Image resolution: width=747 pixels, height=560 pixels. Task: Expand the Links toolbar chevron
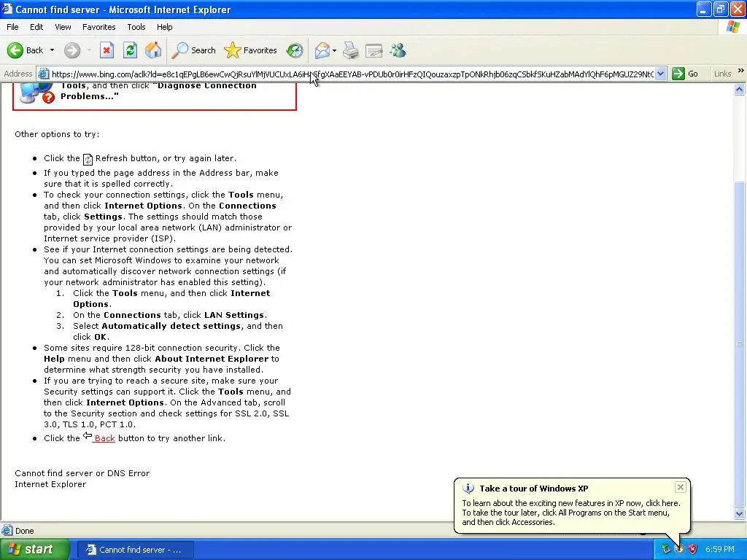(x=741, y=71)
